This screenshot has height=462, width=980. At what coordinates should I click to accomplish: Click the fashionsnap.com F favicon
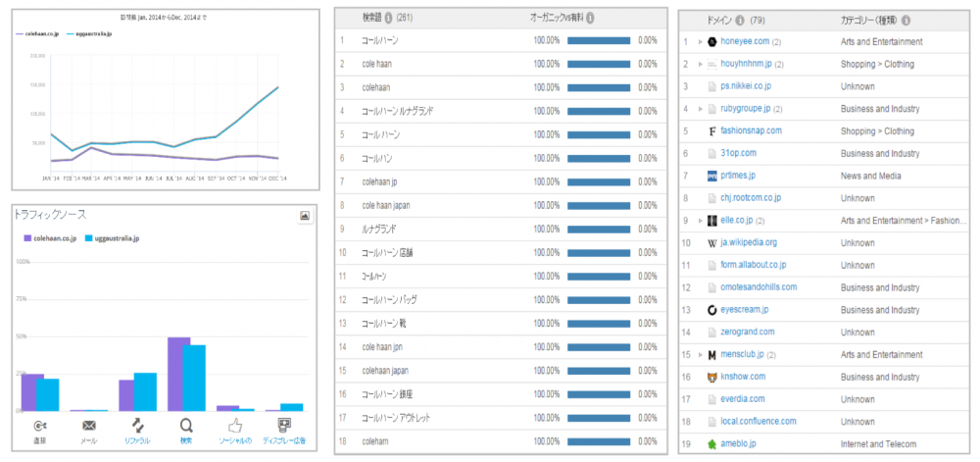tap(711, 131)
